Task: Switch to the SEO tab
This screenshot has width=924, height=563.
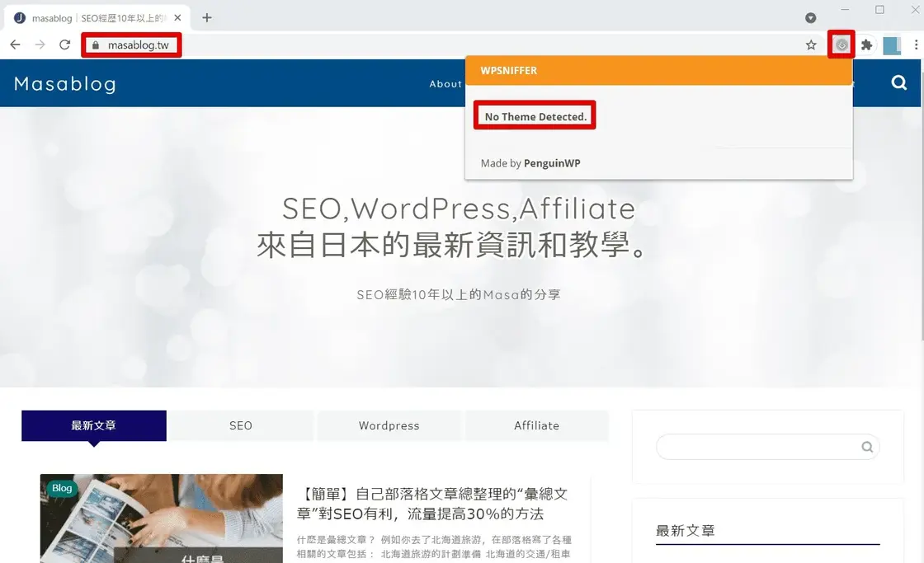Action: pyautogui.click(x=240, y=425)
